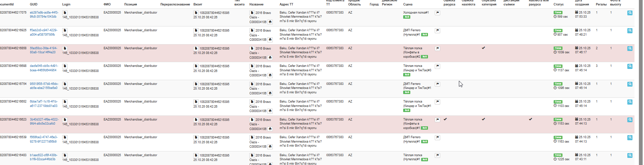This screenshot has width=644, height=165.
Task: Click home icon in the eb297e9b row
Action: (x=270, y=22)
